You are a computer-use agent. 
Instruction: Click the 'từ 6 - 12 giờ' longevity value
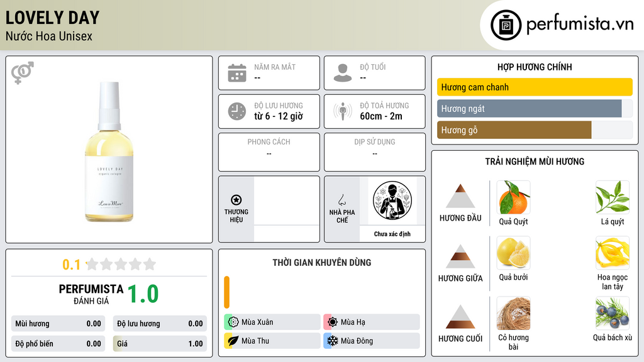pyautogui.click(x=279, y=116)
